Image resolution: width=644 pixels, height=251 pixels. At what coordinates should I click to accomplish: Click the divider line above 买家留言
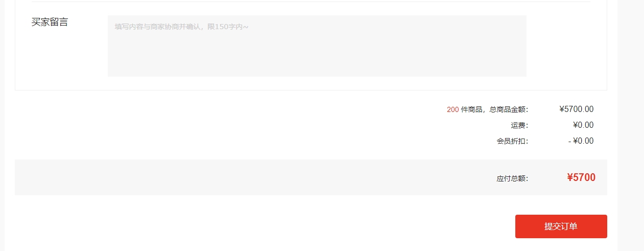pyautogui.click(x=311, y=2)
